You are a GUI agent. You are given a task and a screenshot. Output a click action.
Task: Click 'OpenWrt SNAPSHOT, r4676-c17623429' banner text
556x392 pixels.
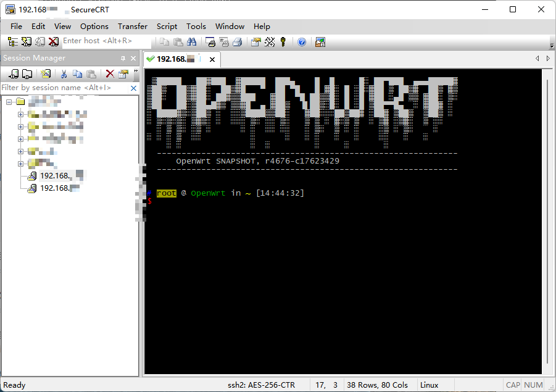click(258, 161)
